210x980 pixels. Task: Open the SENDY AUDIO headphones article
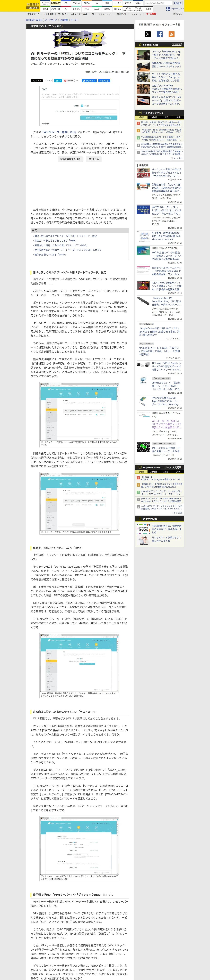[166, 89]
